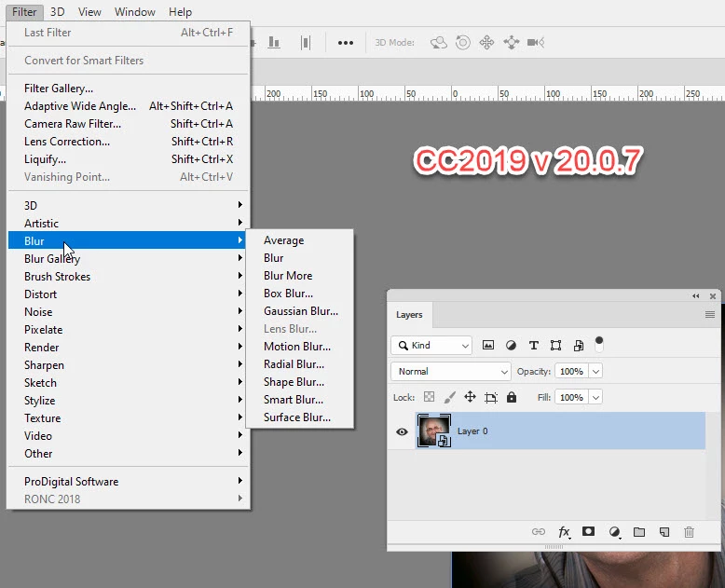
Task: Expand the Noise submenu
Action: coord(128,311)
